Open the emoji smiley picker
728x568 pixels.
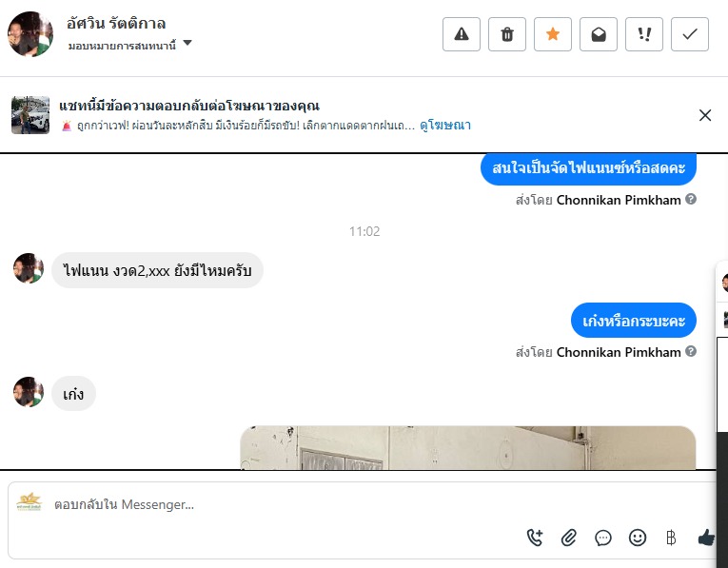(638, 538)
